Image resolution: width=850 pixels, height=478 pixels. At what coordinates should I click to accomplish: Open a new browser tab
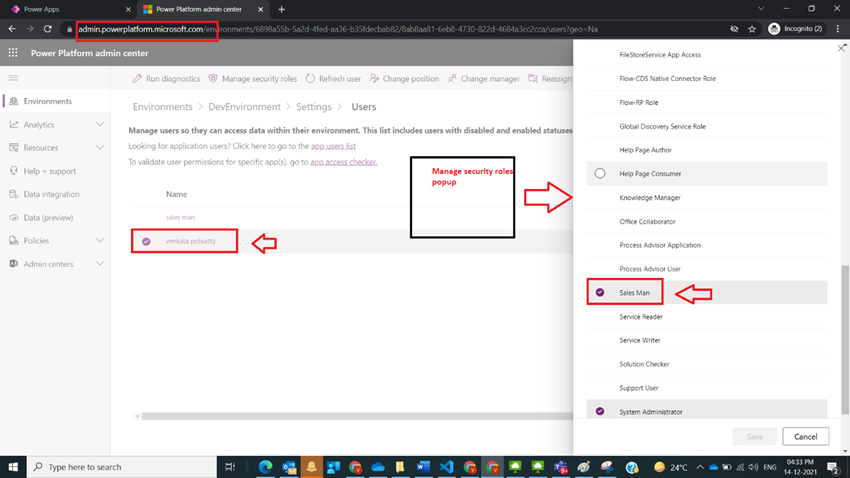pos(281,9)
